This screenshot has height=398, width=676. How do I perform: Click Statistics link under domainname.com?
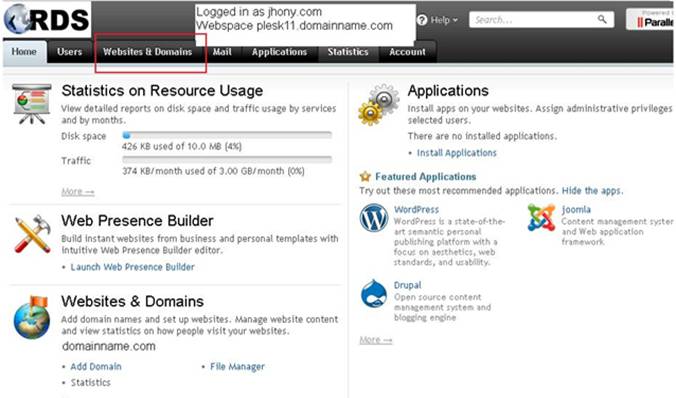(91, 382)
